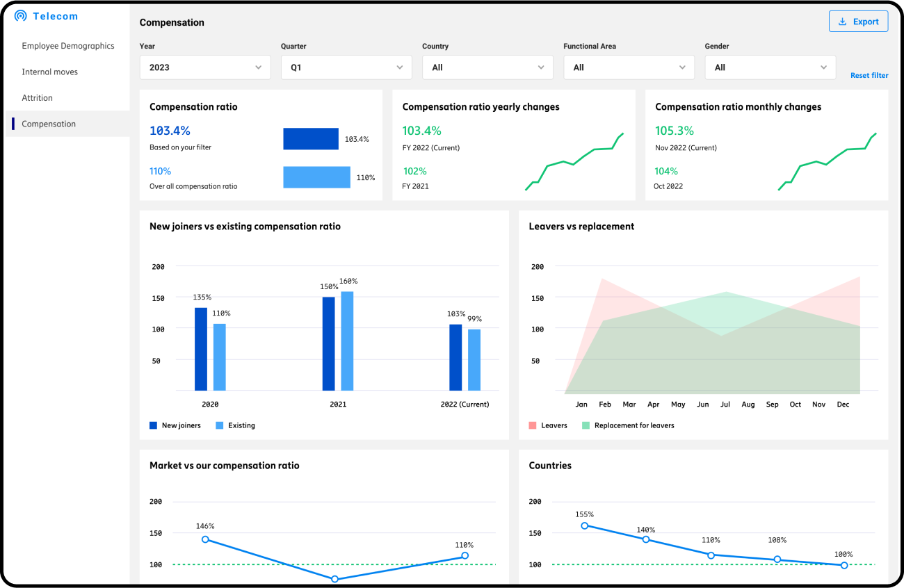
Task: Open the Attrition section
Action: [x=38, y=98]
